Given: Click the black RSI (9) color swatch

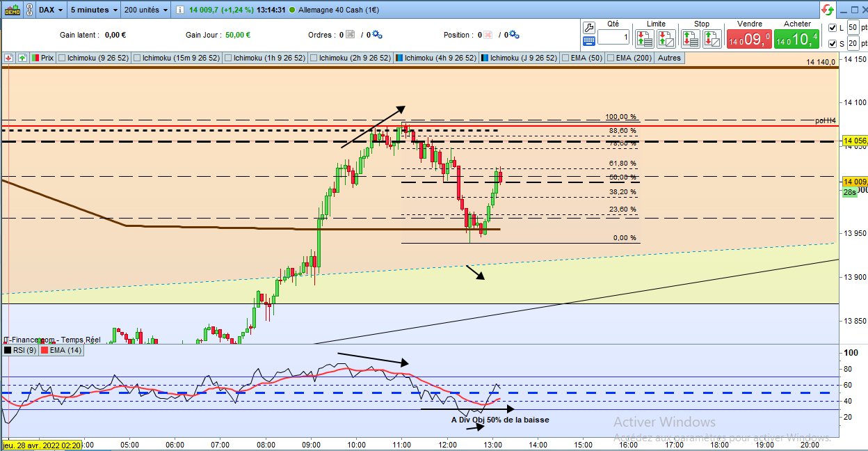Looking at the screenshot, I should (8, 350).
